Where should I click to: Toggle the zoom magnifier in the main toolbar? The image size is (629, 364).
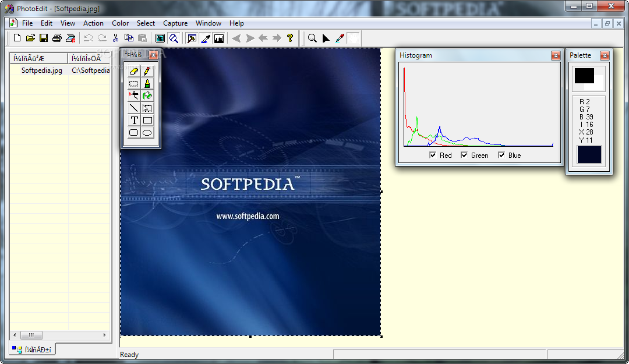point(174,38)
